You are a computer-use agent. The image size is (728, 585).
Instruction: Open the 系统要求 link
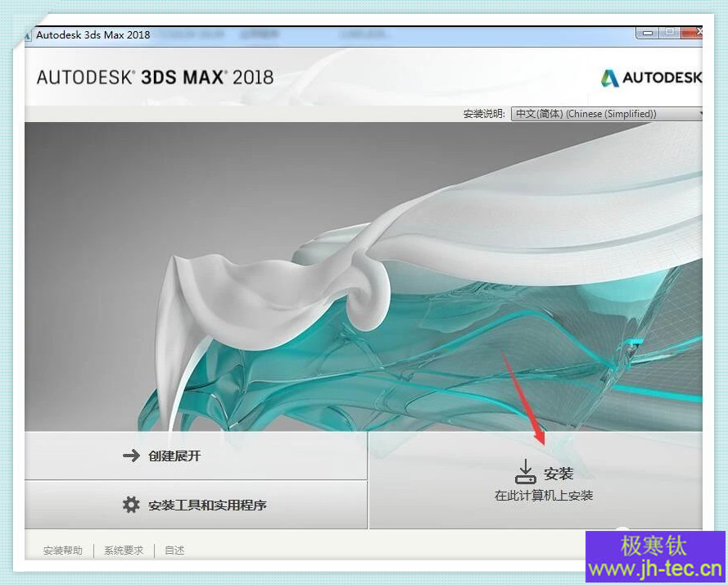click(x=124, y=551)
